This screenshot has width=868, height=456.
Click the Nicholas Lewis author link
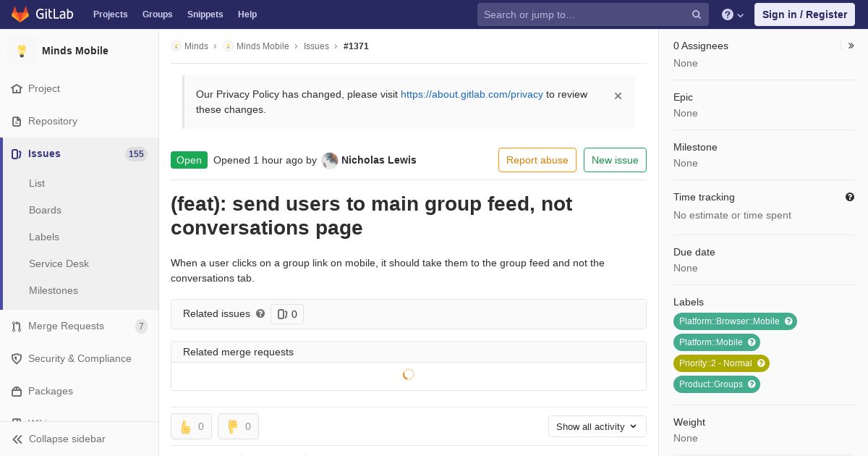[x=378, y=160]
